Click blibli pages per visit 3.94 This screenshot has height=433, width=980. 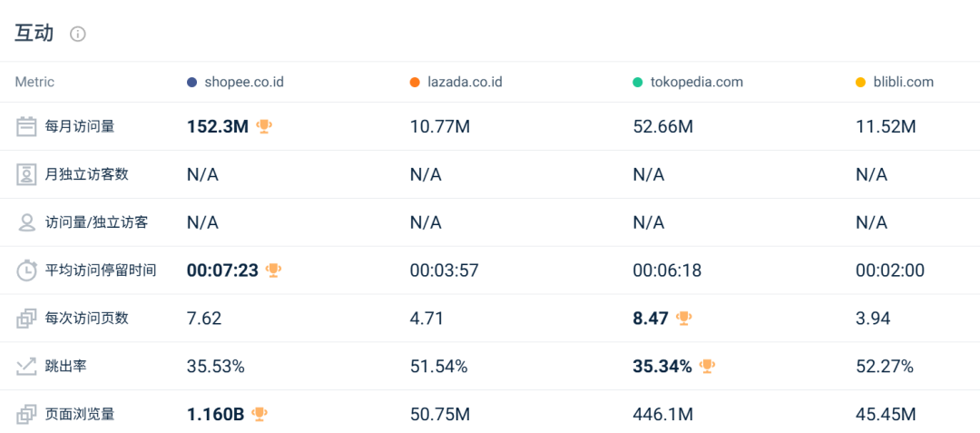click(x=873, y=319)
